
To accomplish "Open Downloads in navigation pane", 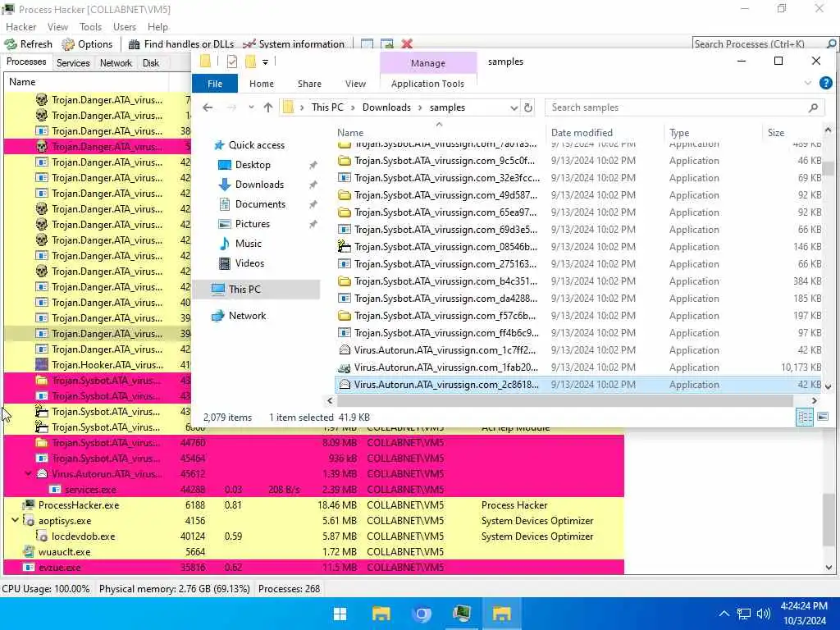I will [251, 185].
